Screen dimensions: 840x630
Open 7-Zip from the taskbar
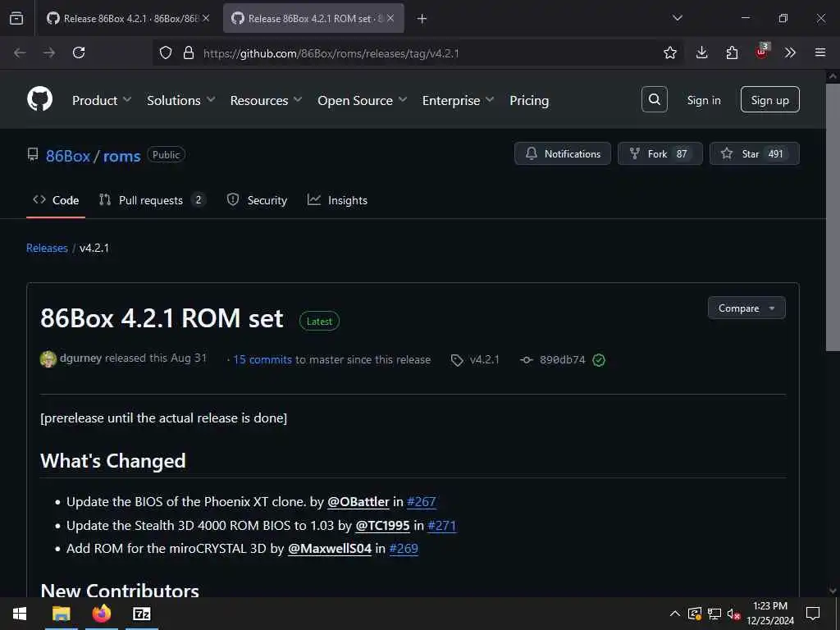[x=141, y=614]
